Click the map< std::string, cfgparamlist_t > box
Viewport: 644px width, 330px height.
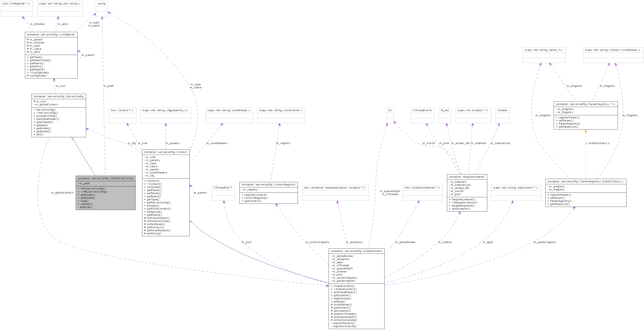coord(166,115)
